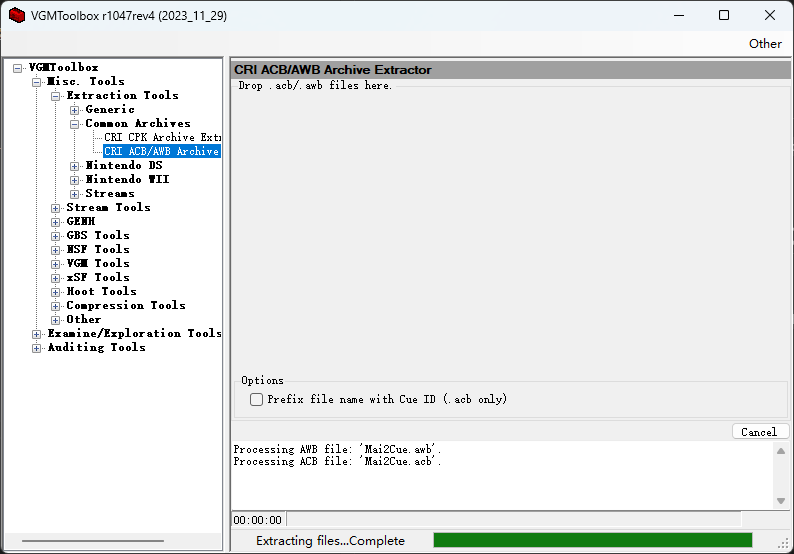Collapse the Extraction Tools node
The image size is (794, 554).
56,96
